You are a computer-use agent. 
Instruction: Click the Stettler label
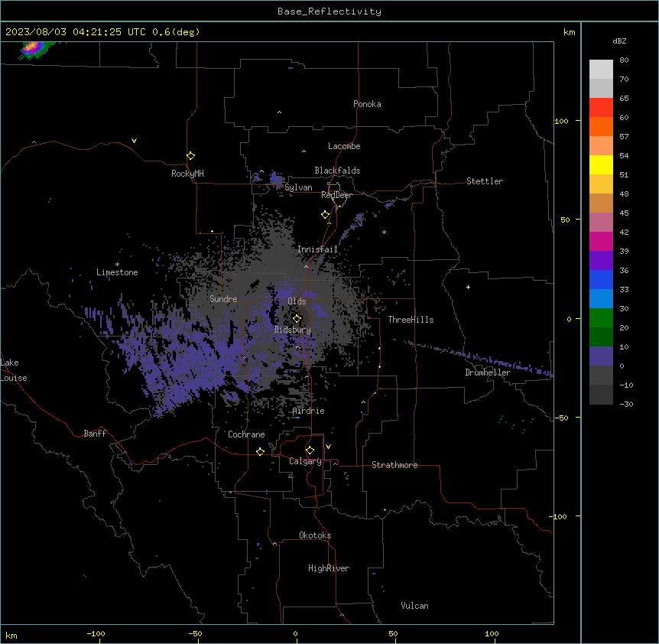[x=485, y=181]
